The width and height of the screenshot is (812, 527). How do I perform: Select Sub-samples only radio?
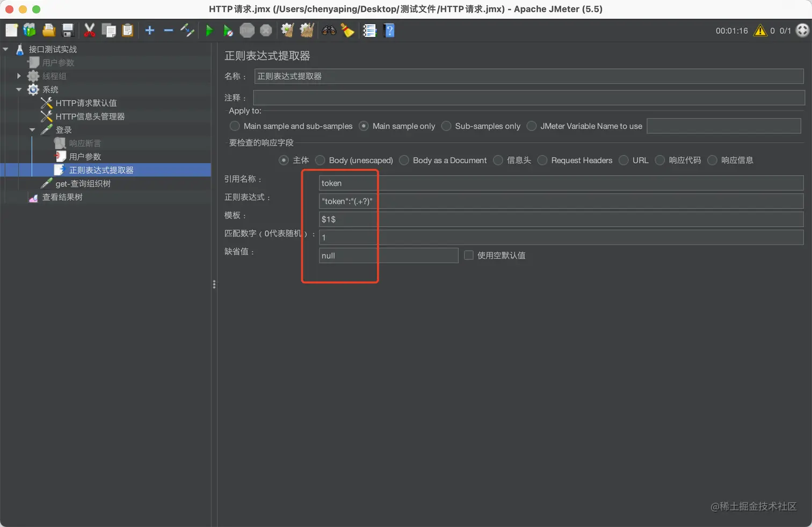point(446,126)
